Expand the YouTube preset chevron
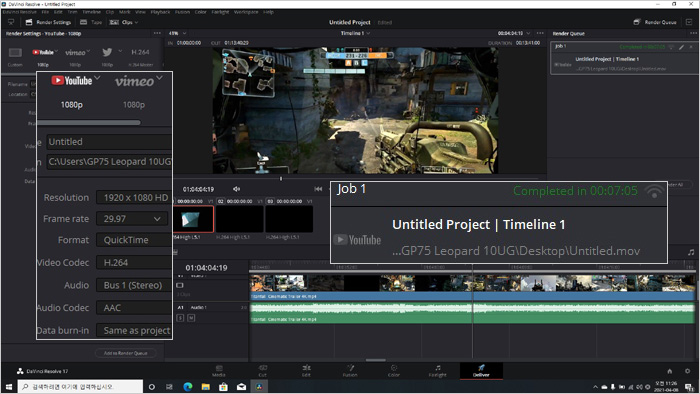 point(57,51)
